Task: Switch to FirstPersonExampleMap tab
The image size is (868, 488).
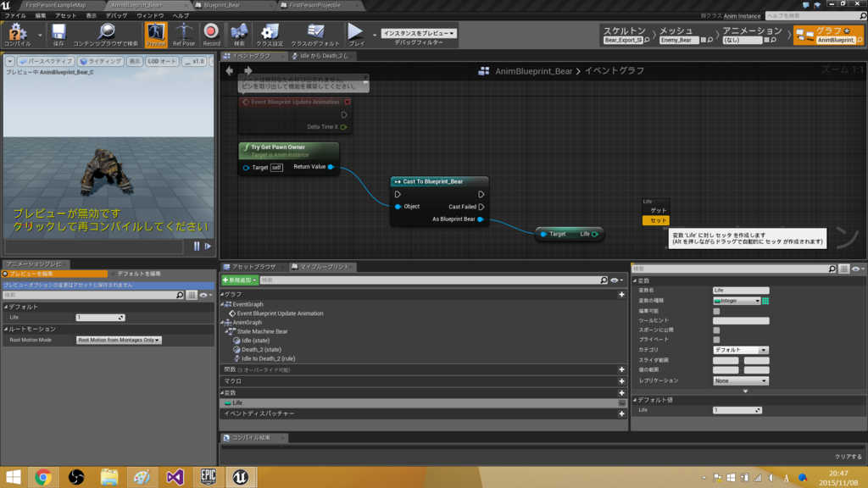Action: (55, 5)
